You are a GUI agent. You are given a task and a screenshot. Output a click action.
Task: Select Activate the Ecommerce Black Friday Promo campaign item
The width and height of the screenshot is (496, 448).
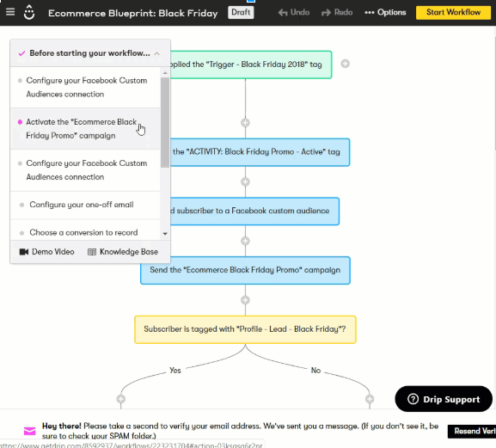tap(85, 129)
